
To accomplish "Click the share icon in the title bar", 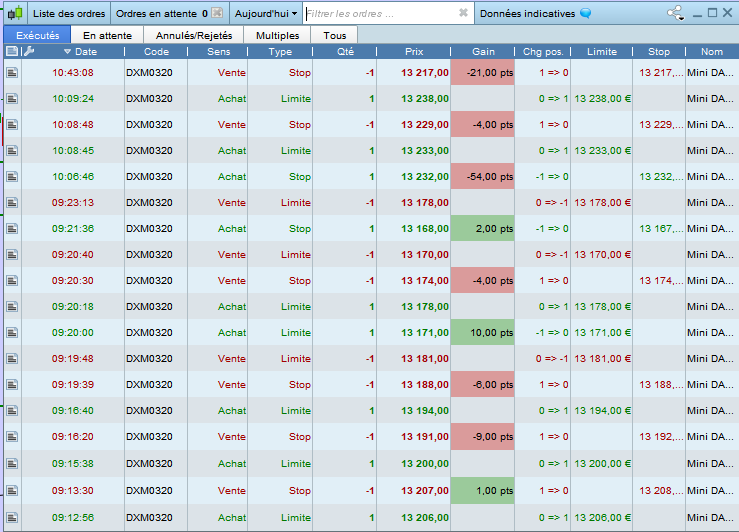I will pos(675,13).
